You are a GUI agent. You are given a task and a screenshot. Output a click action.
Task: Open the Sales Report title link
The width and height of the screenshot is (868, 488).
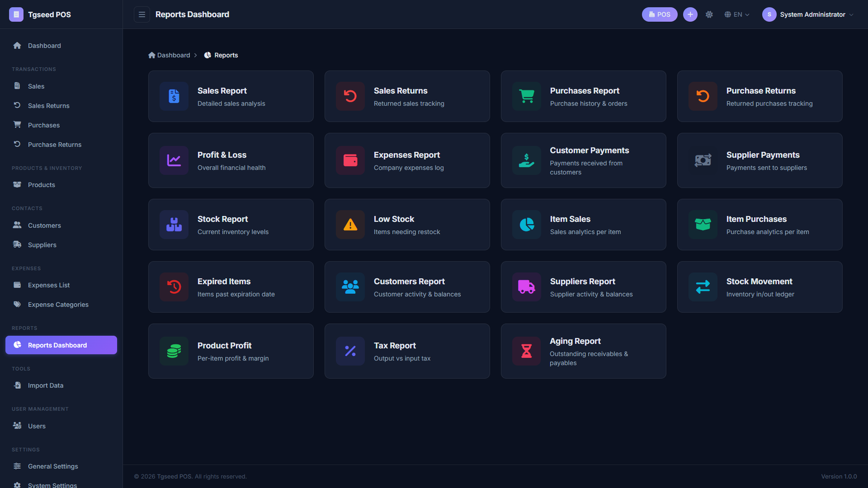(x=222, y=91)
